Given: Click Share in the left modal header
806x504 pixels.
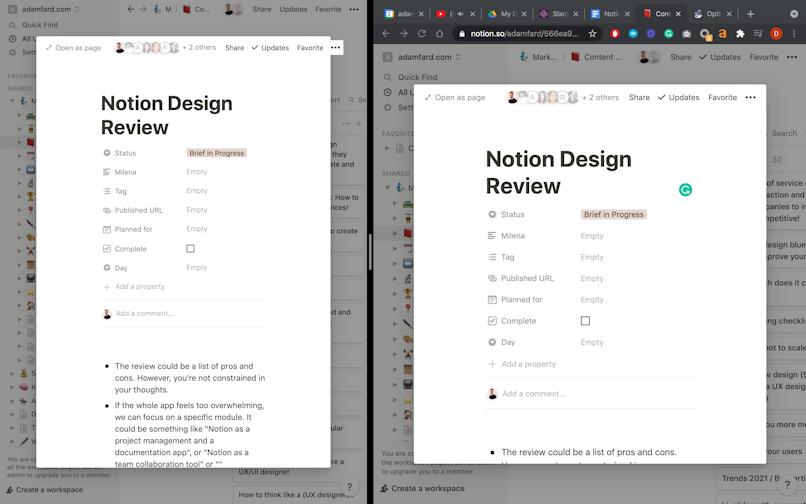Looking at the screenshot, I should [x=234, y=48].
